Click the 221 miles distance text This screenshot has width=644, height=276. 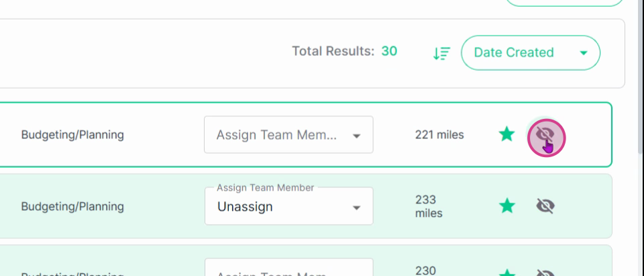tap(439, 134)
